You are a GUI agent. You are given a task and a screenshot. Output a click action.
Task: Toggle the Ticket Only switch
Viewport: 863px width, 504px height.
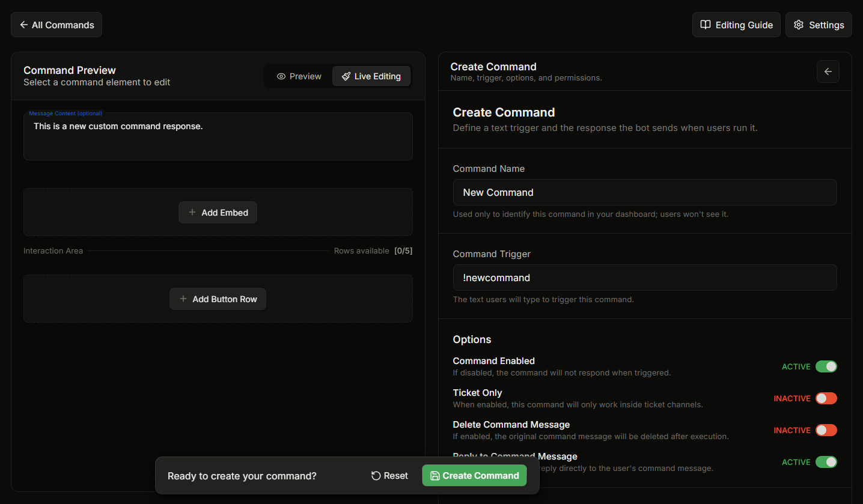826,398
